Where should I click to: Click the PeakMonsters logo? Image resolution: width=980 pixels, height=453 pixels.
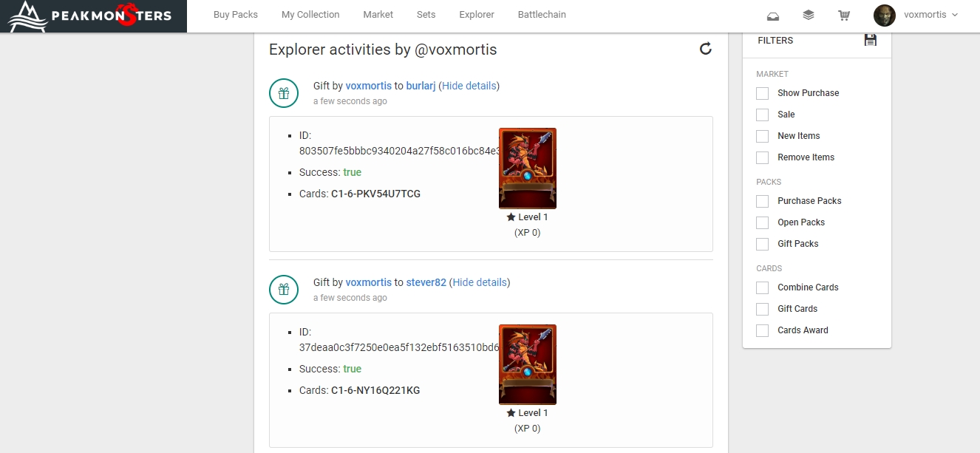(93, 16)
